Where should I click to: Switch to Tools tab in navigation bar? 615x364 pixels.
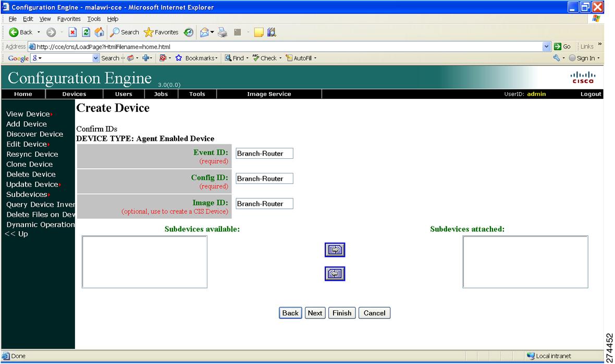pos(197,94)
